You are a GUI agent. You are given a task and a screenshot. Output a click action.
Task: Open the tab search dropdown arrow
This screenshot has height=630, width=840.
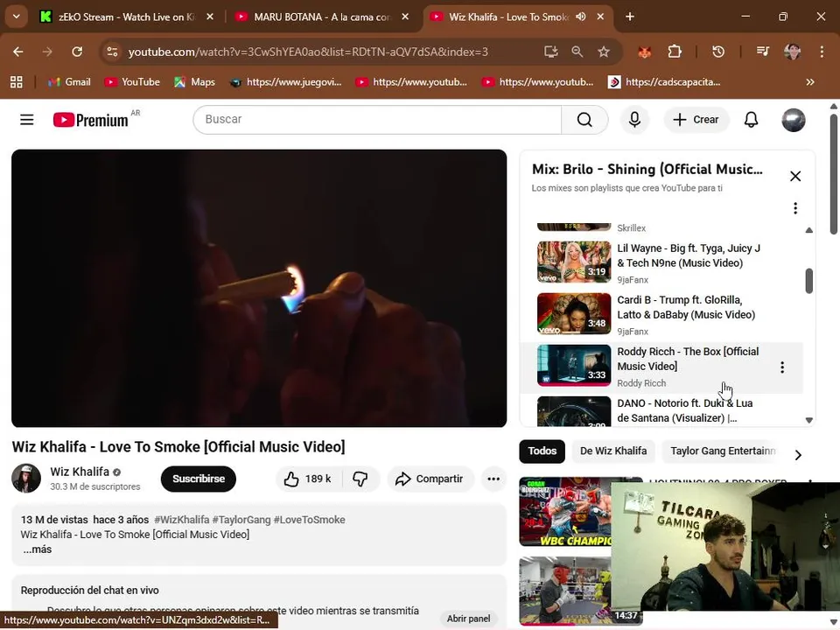click(17, 17)
